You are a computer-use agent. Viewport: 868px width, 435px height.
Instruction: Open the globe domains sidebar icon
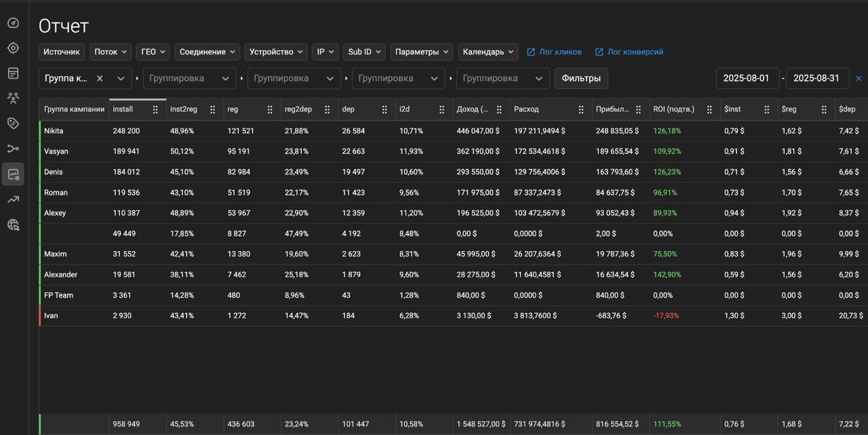[13, 225]
